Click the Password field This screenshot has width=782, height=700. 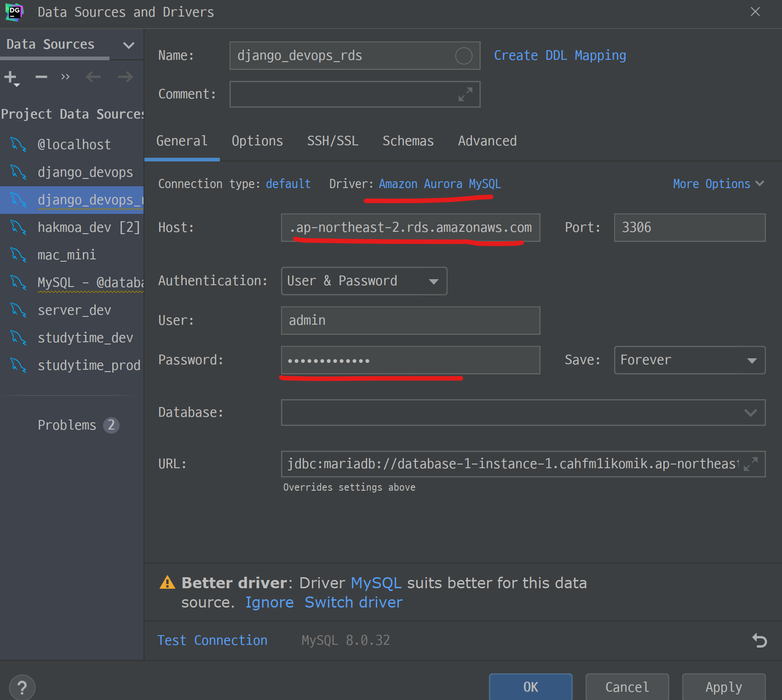click(x=410, y=360)
